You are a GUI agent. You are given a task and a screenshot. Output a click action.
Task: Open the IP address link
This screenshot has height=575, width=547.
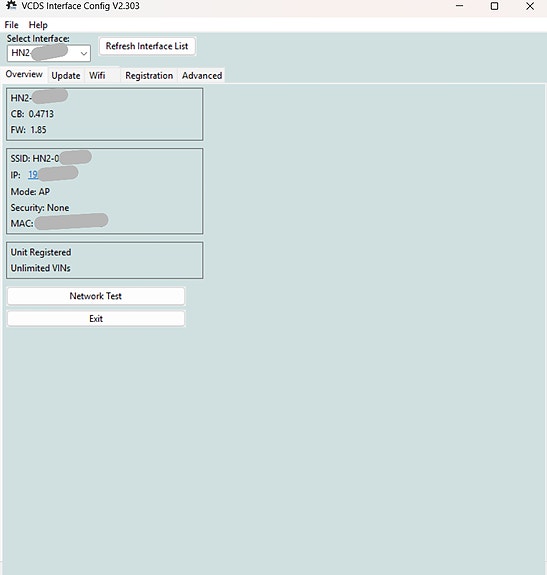tap(33, 175)
